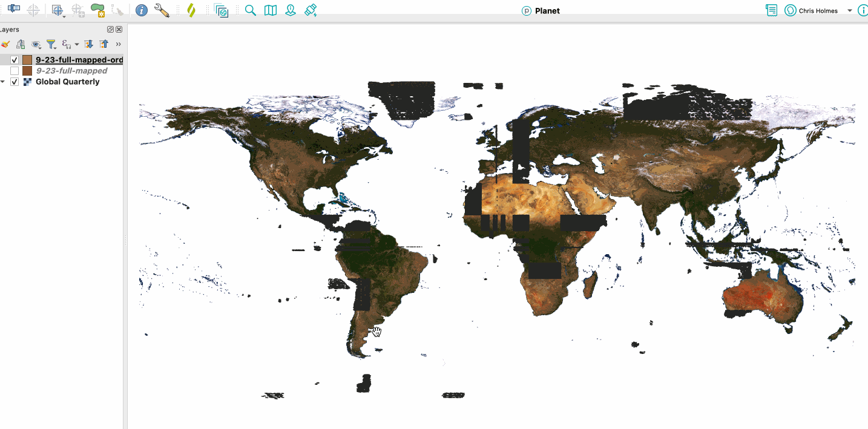Screen dimensions: 868x429
Task: Open the filter legend dropdown in Layers
Action: (51, 44)
